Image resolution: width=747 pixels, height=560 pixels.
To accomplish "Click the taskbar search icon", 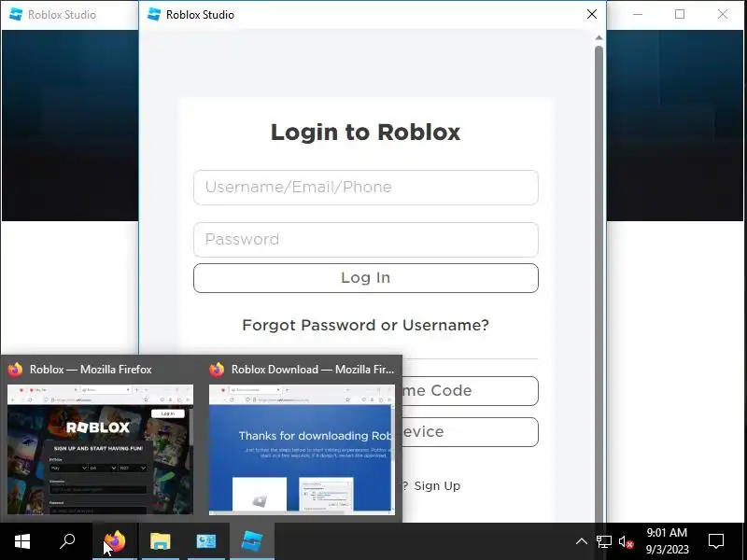I will (67, 541).
